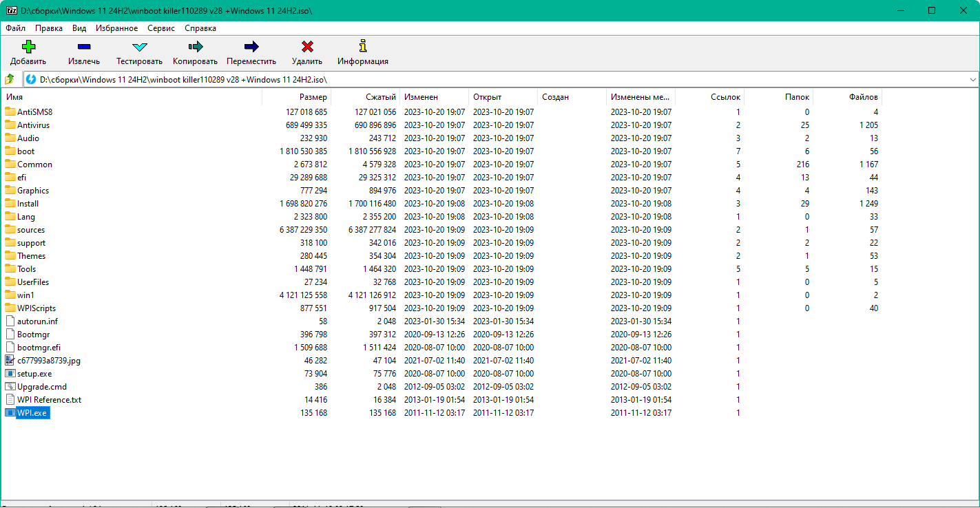The image size is (980, 508).
Task: Click the Move (Переместить) blue arrow icon
Action: (251, 47)
